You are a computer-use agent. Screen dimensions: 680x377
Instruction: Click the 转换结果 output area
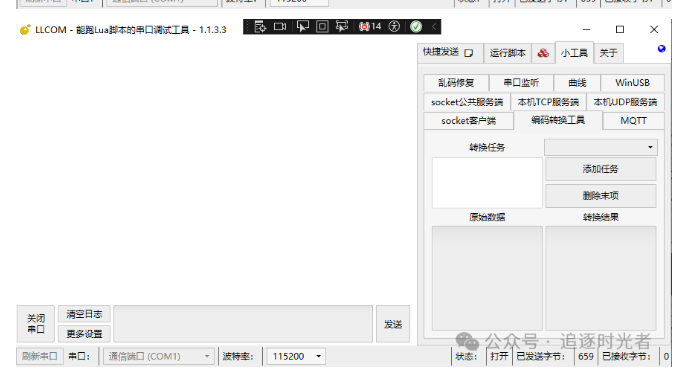coord(601,278)
